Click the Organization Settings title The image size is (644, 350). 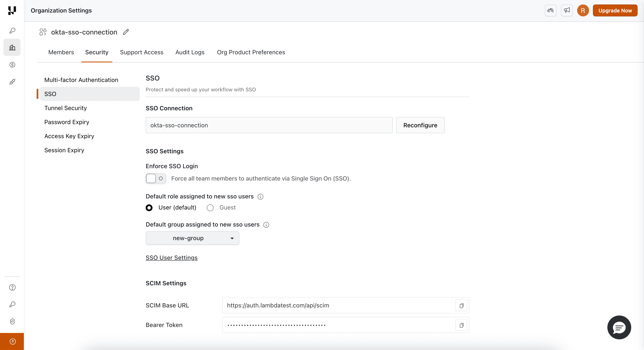click(61, 10)
